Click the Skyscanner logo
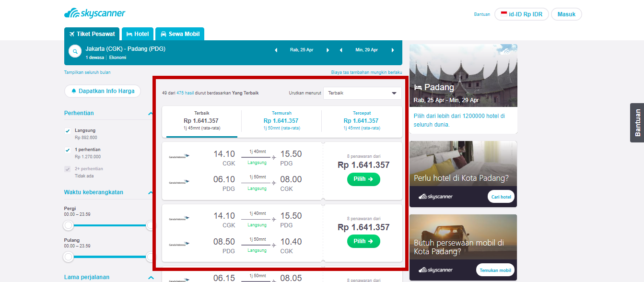 (x=94, y=13)
